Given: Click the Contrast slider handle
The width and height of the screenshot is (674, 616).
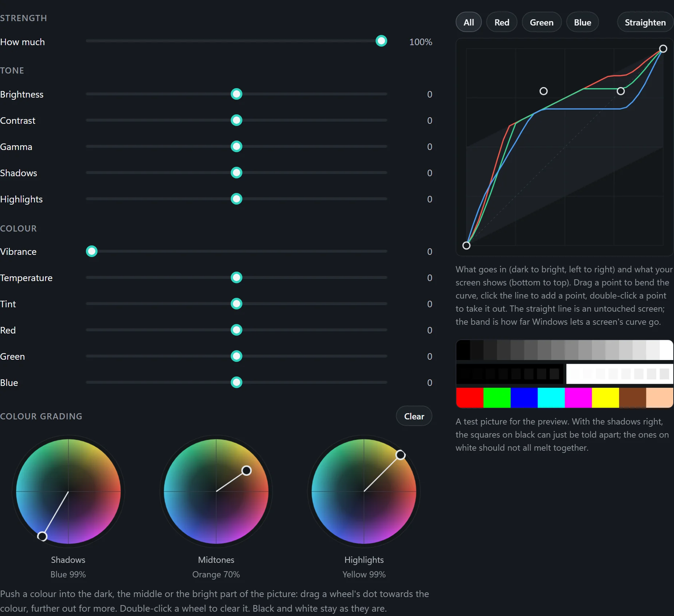Looking at the screenshot, I should click(x=237, y=120).
